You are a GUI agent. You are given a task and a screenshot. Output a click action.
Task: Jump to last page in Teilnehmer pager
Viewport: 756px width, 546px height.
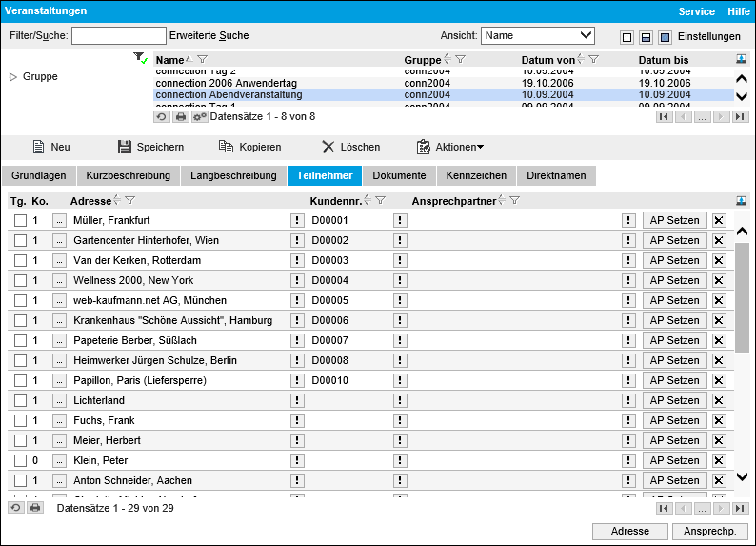[741, 508]
